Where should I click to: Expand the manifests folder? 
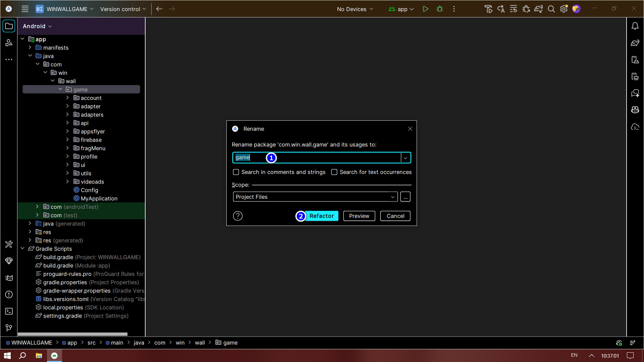(x=30, y=48)
